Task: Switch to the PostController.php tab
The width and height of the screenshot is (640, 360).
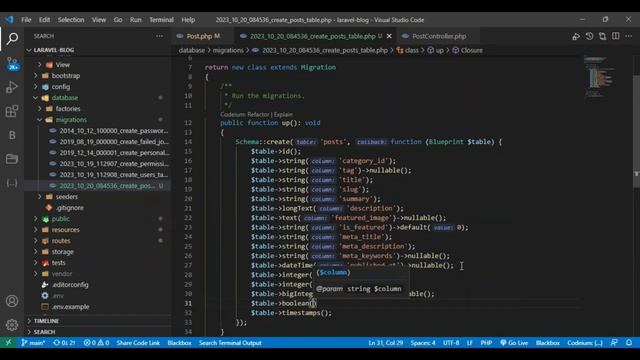Action: pyautogui.click(x=439, y=36)
